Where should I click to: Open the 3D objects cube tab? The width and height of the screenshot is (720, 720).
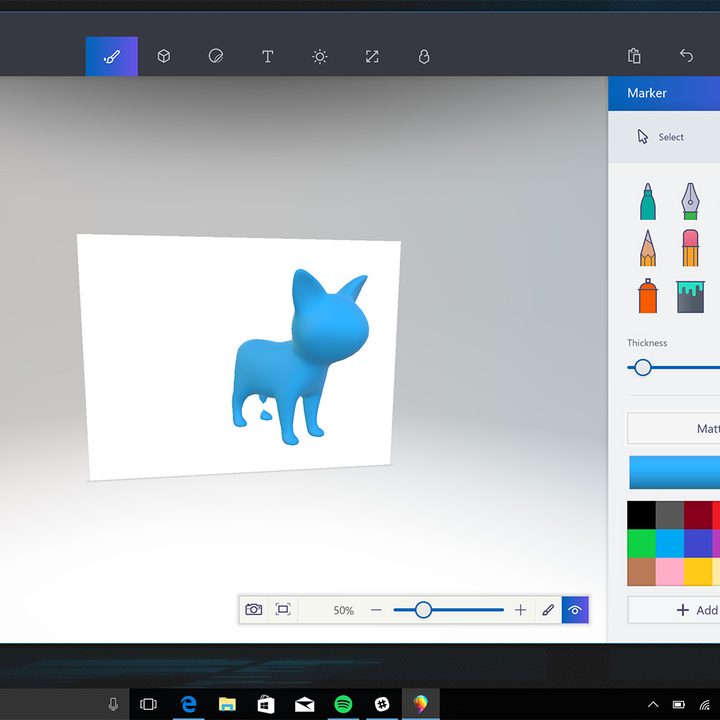tap(164, 56)
